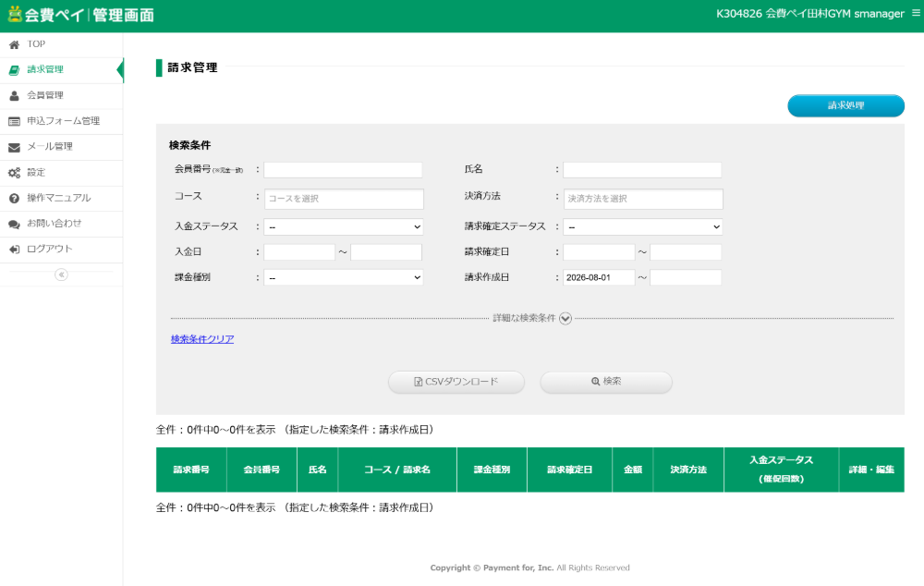
Task: Open the 課金種別 dropdown
Action: coord(343,277)
